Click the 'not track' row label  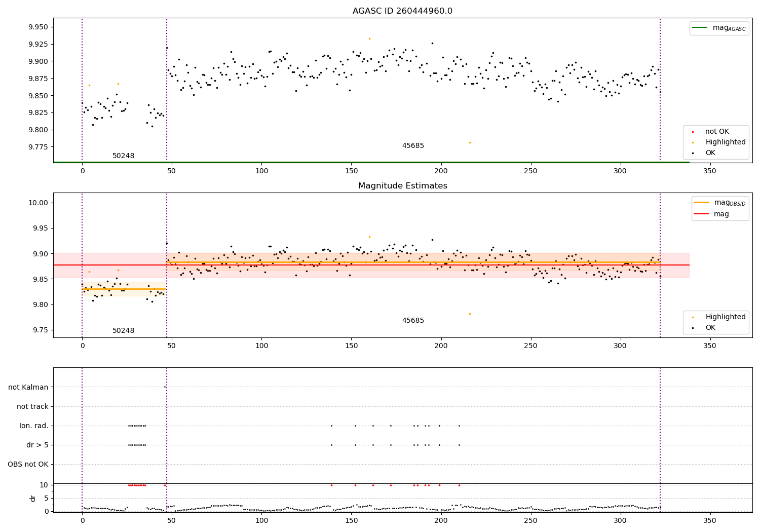(x=32, y=407)
